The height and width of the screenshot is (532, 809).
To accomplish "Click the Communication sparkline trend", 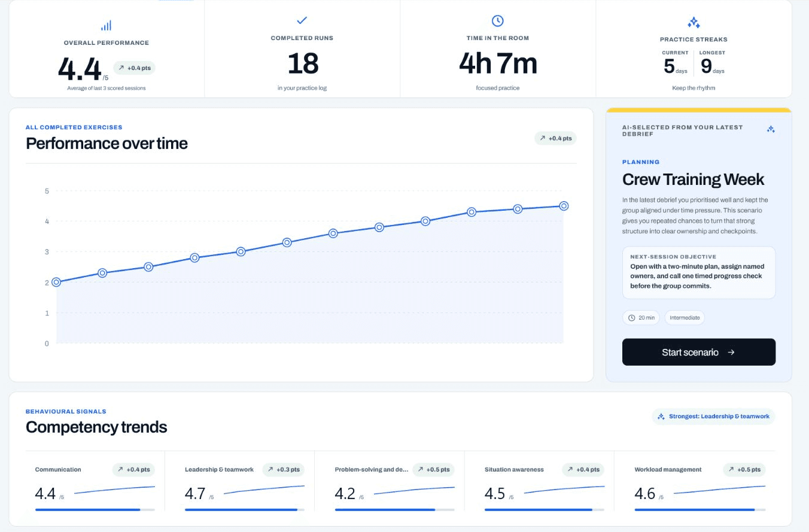I will coord(114,490).
